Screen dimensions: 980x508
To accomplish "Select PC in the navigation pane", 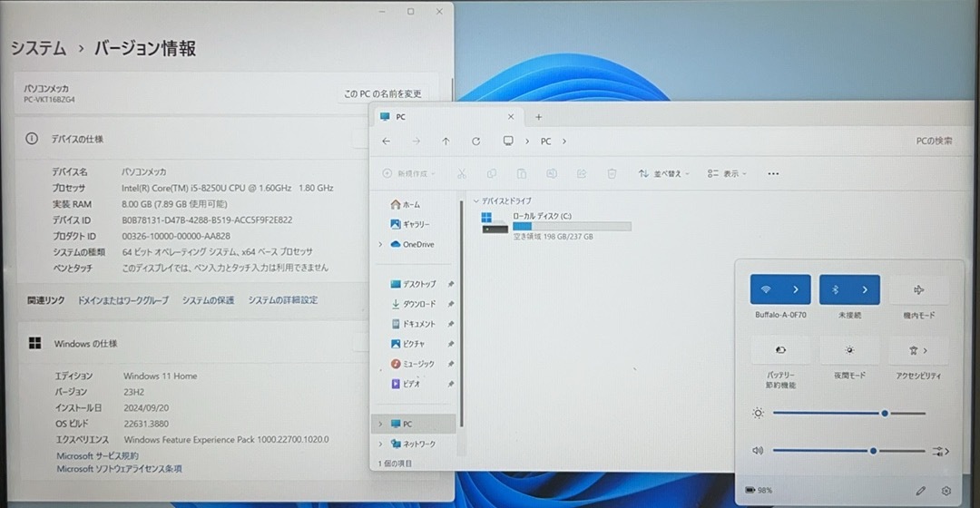I will click(414, 424).
